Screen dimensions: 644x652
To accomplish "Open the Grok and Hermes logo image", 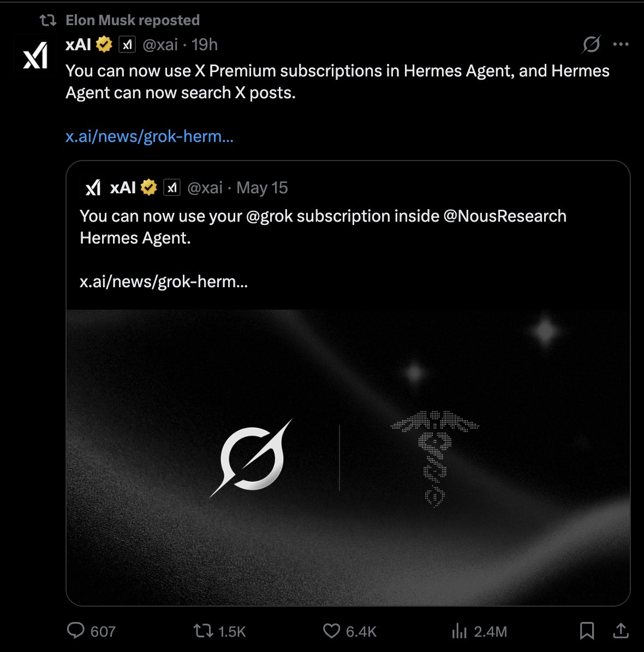I will tap(348, 458).
